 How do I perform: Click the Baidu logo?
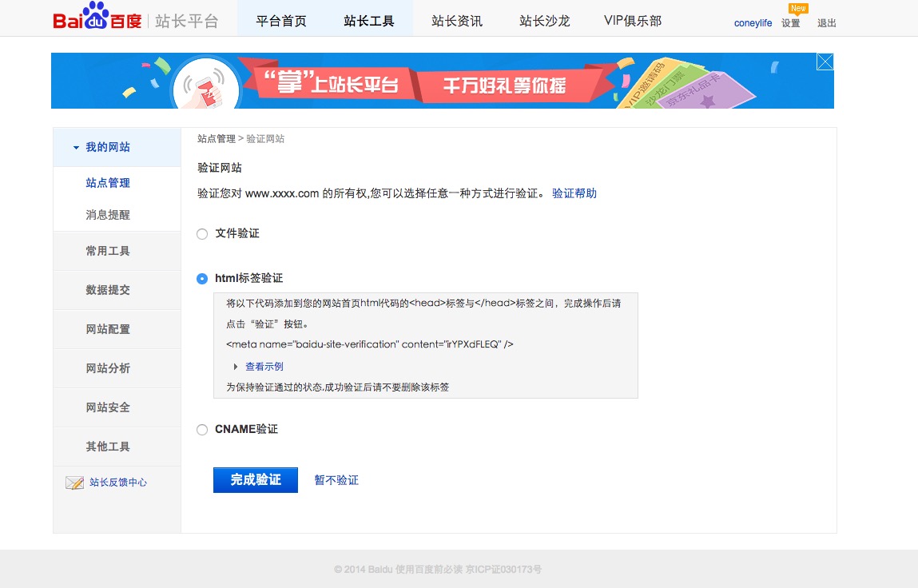(97, 17)
